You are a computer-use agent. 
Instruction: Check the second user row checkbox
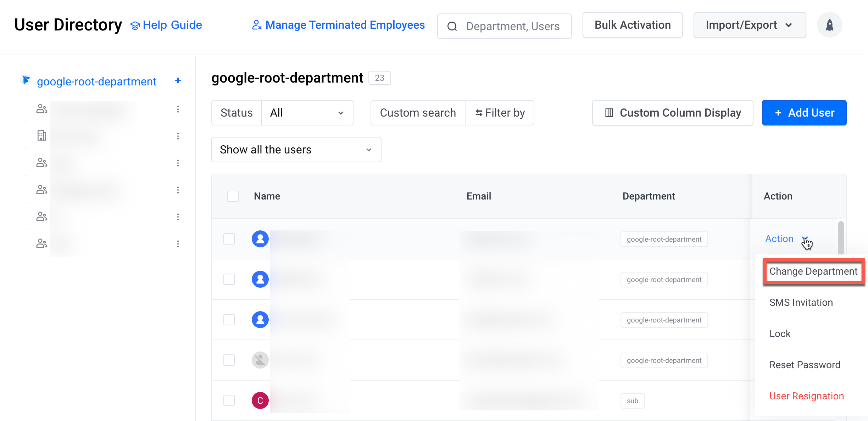(229, 279)
